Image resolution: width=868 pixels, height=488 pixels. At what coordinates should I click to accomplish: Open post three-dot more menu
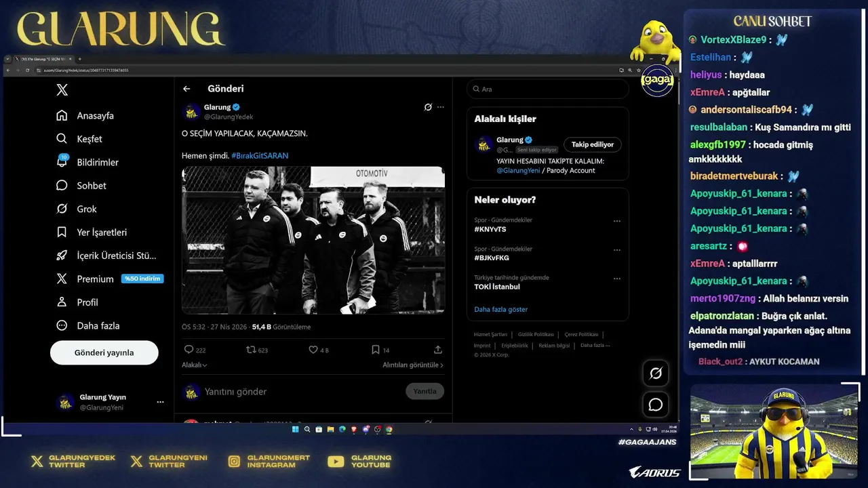(x=441, y=107)
